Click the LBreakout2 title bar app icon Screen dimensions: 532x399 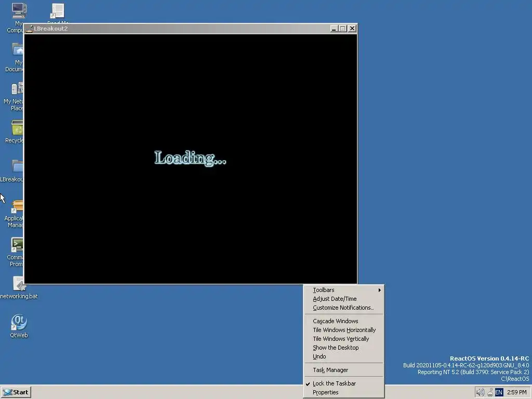point(29,29)
